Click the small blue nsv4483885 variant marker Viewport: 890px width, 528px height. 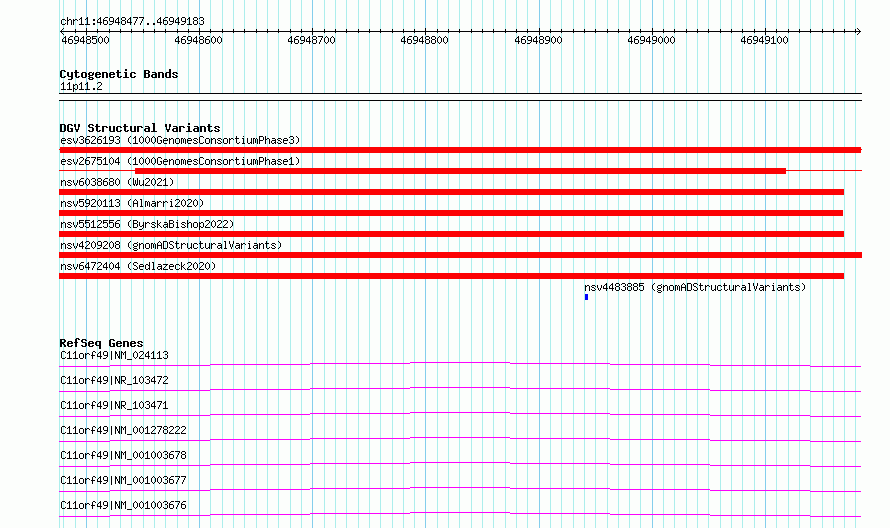(586, 297)
